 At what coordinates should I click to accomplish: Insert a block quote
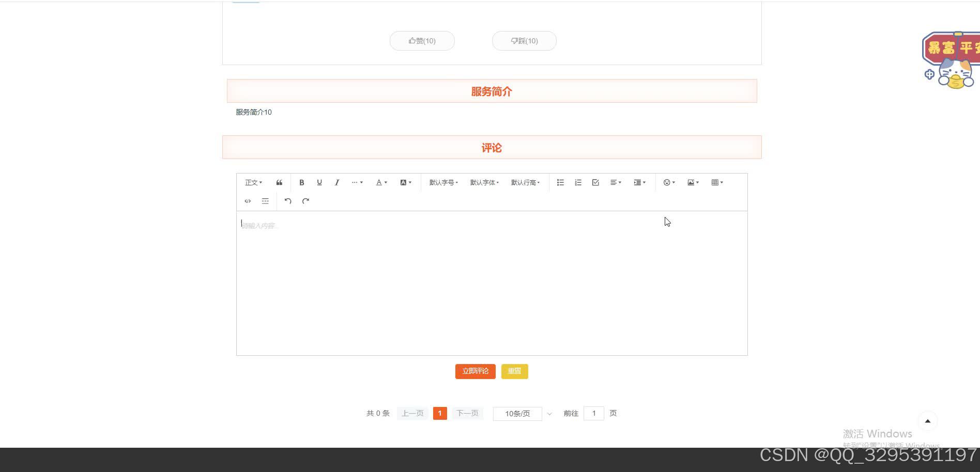coord(279,182)
